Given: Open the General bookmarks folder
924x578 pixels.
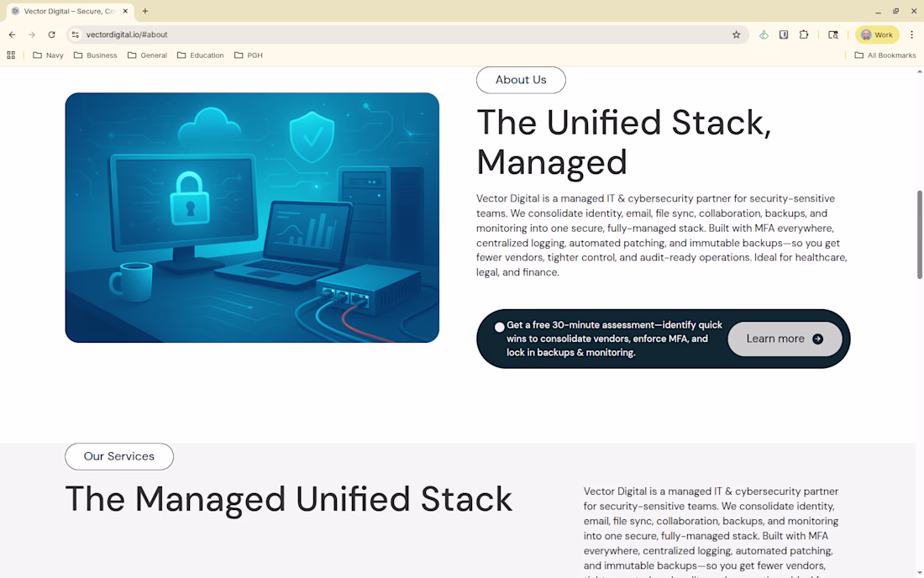Looking at the screenshot, I should 147,55.
